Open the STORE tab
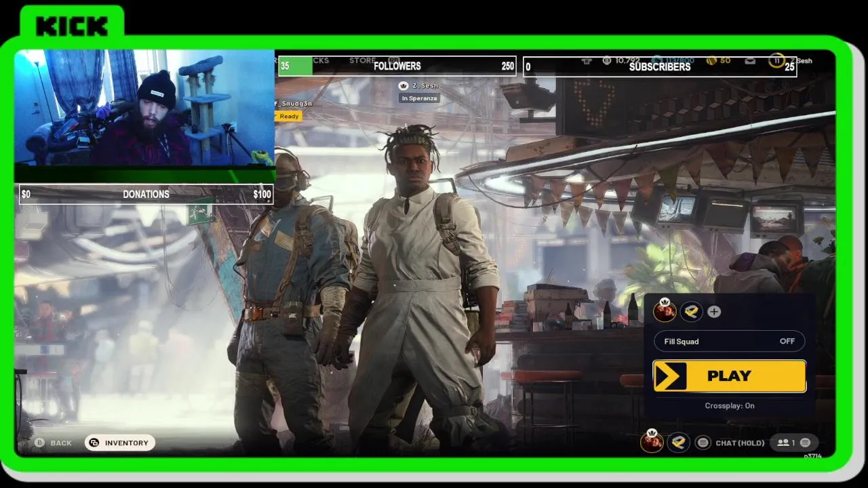 click(x=363, y=60)
